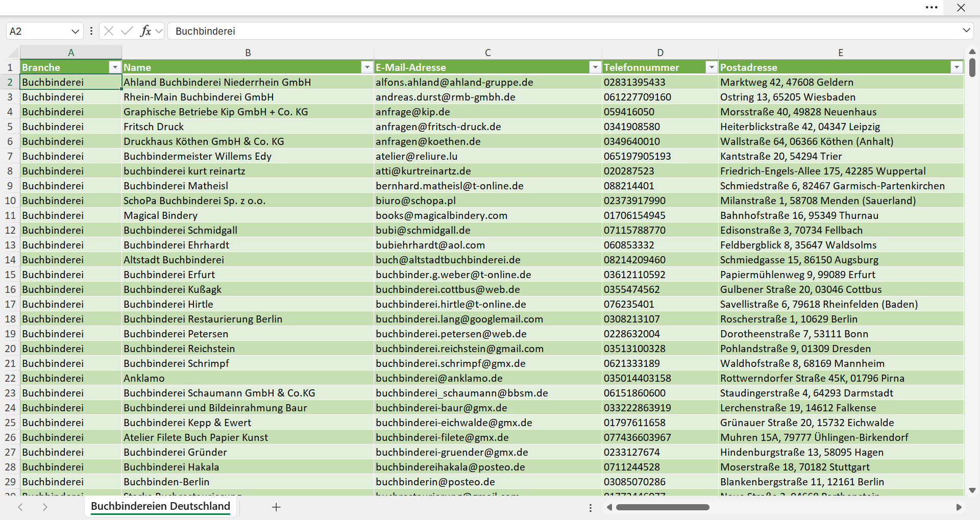Select cell Atelier Filete Buch Papier Kunst
Screen dimensions: 980x520
[x=248, y=437]
